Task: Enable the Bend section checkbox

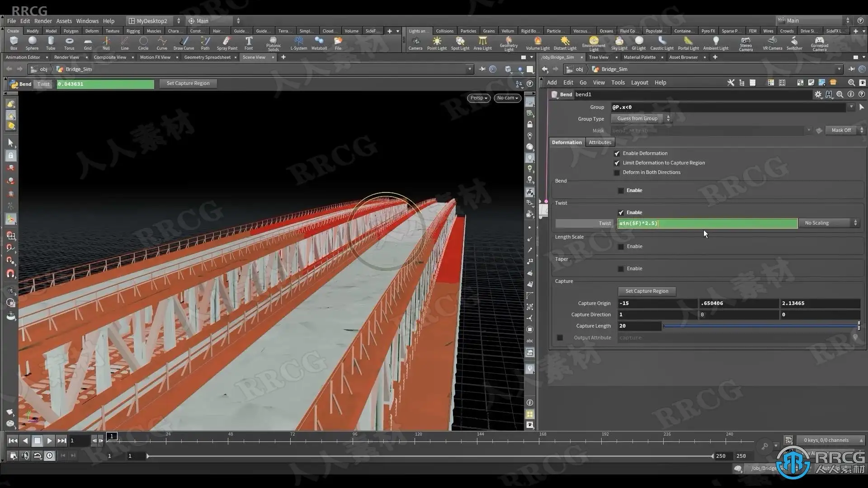Action: 621,191
